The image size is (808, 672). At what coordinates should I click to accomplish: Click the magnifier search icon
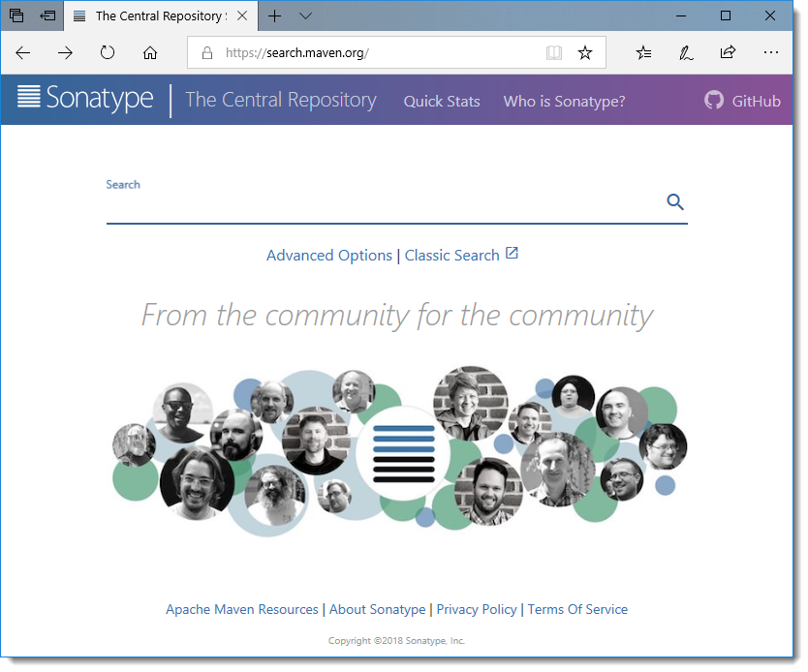click(x=675, y=201)
